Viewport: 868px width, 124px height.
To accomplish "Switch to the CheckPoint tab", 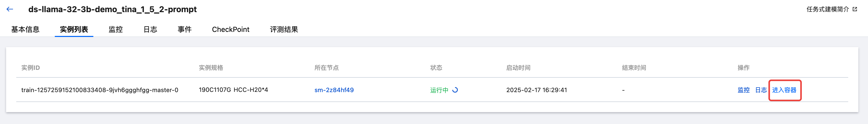I will pyautogui.click(x=231, y=29).
